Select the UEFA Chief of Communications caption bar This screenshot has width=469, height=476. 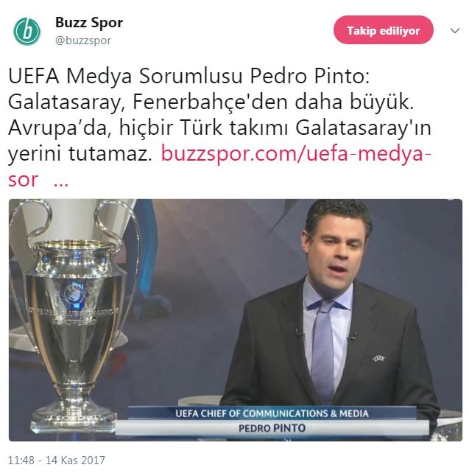click(272, 413)
